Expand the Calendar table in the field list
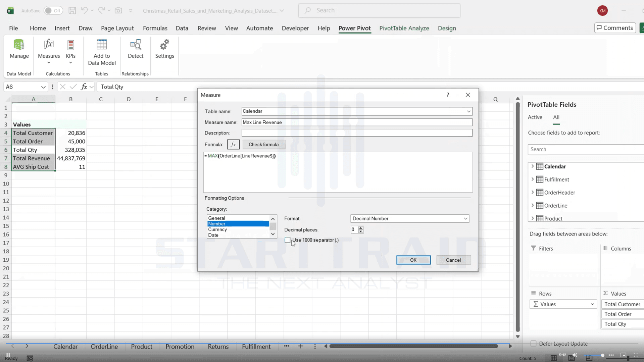 (533, 166)
